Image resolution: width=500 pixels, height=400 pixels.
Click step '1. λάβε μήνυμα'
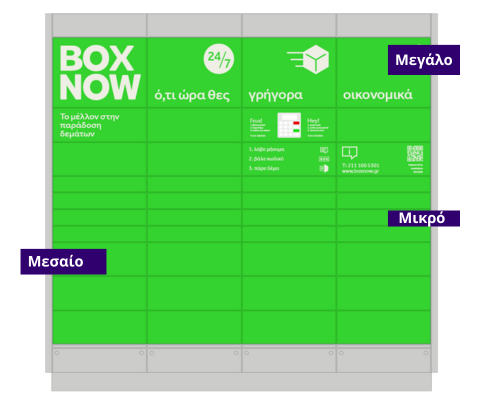click(266, 149)
